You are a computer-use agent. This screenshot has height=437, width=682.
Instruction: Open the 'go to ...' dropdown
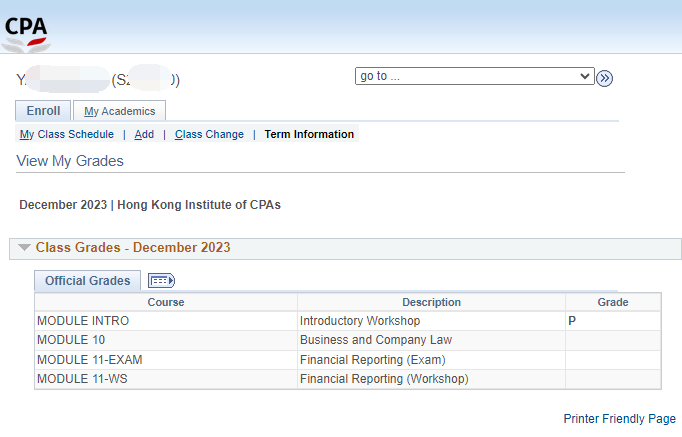click(x=475, y=76)
